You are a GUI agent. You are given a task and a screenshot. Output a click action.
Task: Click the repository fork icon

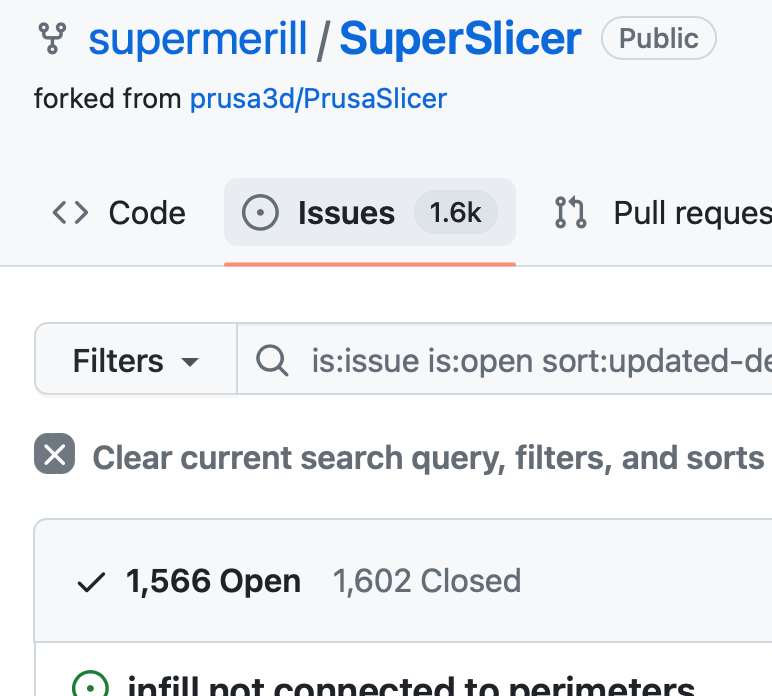pyautogui.click(x=52, y=38)
